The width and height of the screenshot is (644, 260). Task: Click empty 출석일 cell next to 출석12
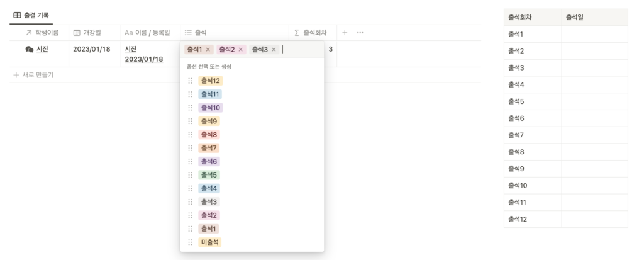point(595,219)
